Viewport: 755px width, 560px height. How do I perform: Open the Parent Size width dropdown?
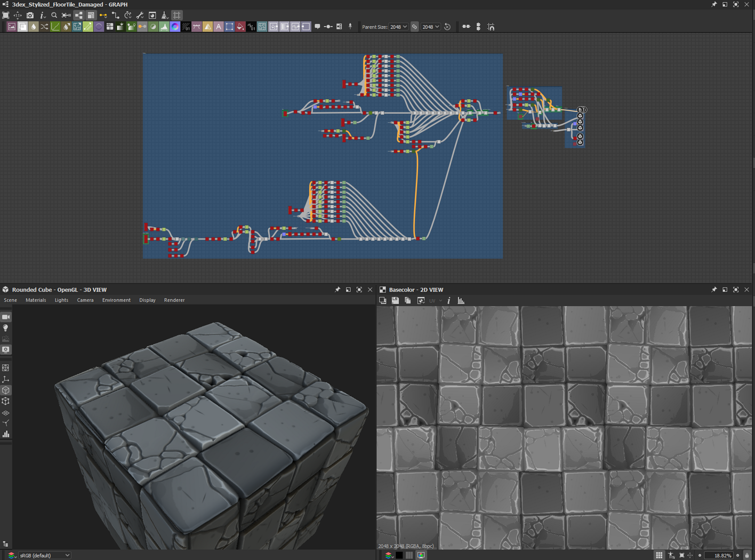pos(398,27)
